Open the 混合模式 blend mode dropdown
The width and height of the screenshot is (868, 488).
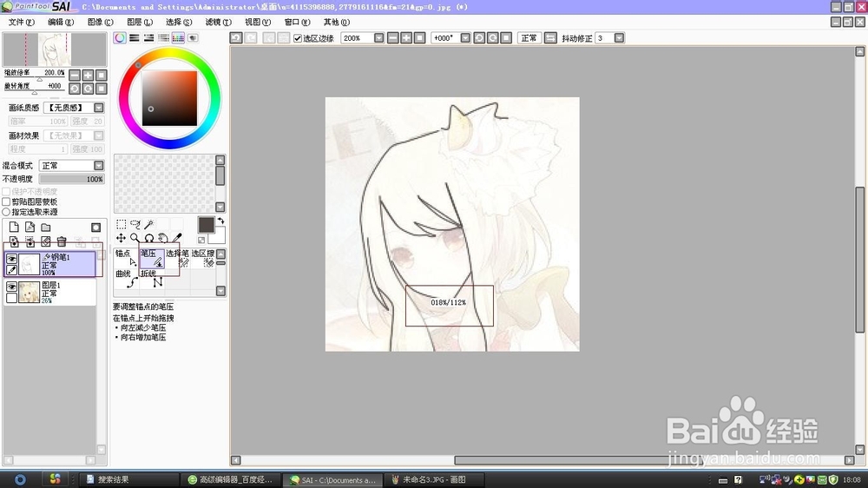(x=99, y=166)
